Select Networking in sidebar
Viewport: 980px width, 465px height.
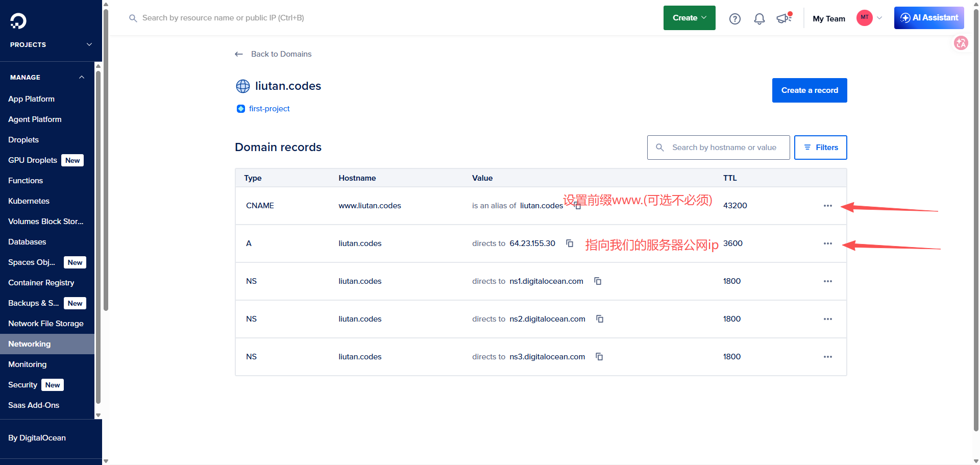pyautogui.click(x=47, y=344)
